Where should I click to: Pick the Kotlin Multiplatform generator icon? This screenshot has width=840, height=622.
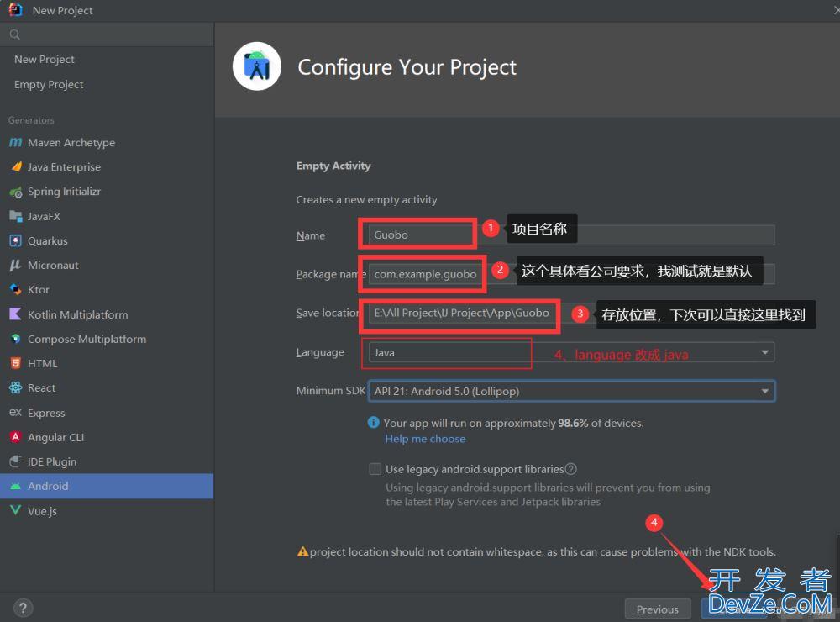pos(15,314)
